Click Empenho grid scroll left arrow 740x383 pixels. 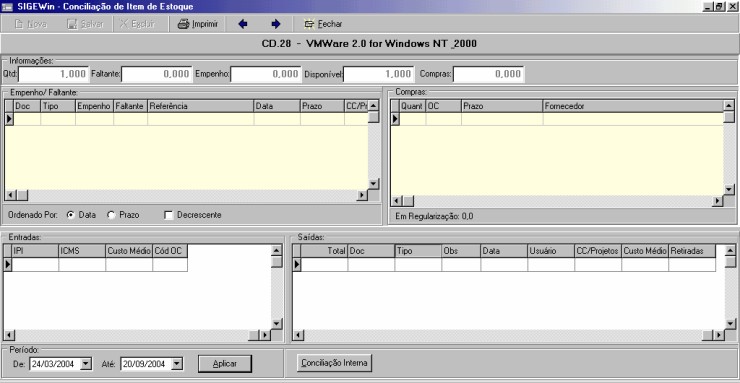(x=10, y=195)
